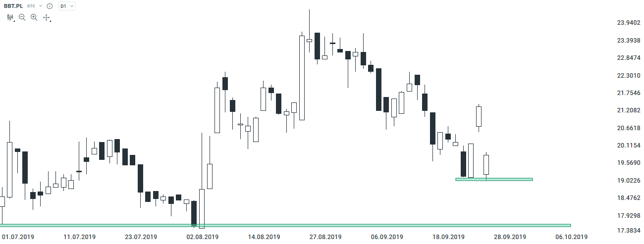The image size is (644, 244).
Task: Open the D1 timeframe dropdown
Action: [66, 6]
